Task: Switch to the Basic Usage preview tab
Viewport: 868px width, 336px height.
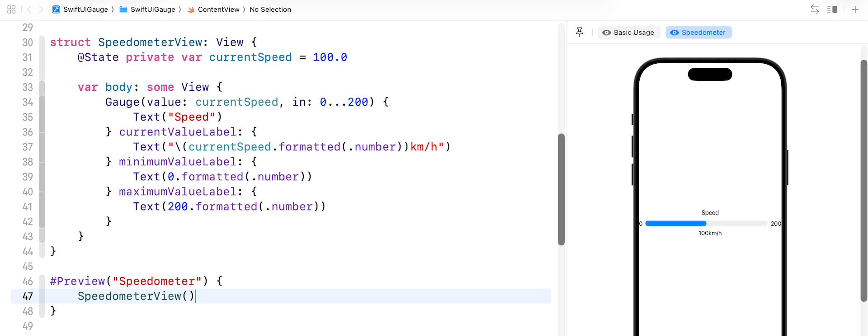Action: 628,33
